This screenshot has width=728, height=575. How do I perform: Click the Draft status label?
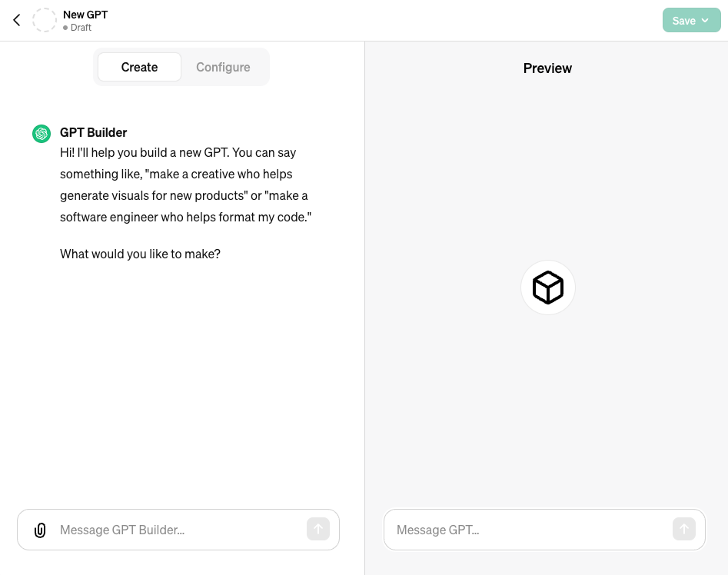click(x=81, y=28)
